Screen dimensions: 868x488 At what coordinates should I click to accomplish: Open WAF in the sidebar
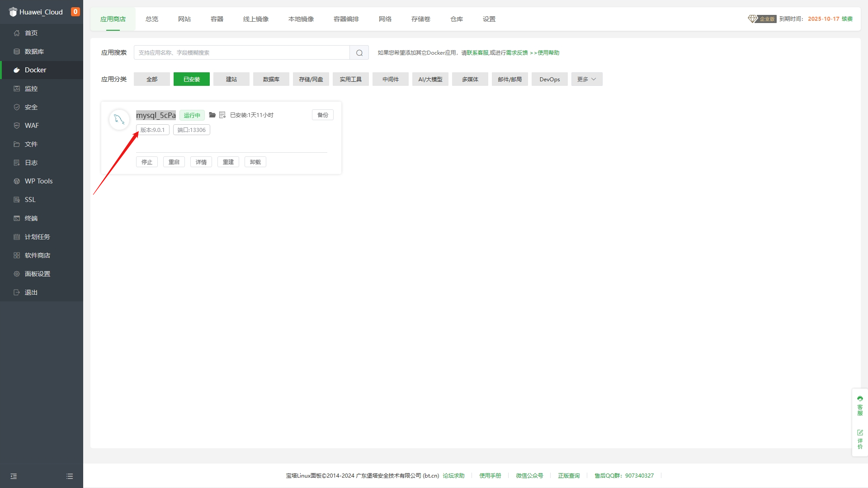point(42,126)
